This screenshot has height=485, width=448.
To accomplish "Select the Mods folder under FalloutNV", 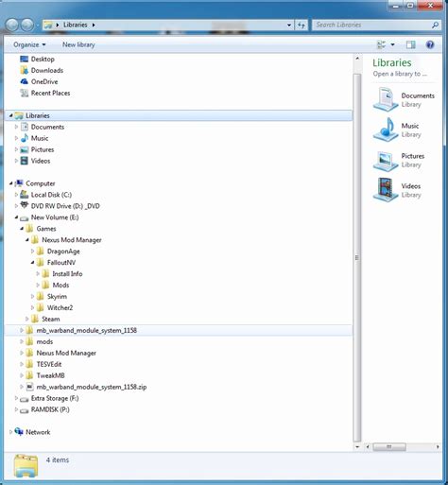I will point(60,286).
